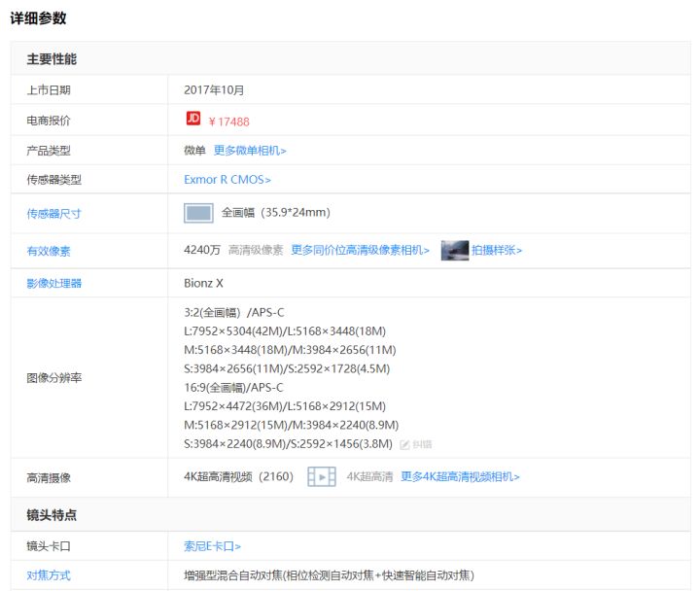Open 拍摄样张 link
Screen dimensions: 700x591
pos(497,250)
